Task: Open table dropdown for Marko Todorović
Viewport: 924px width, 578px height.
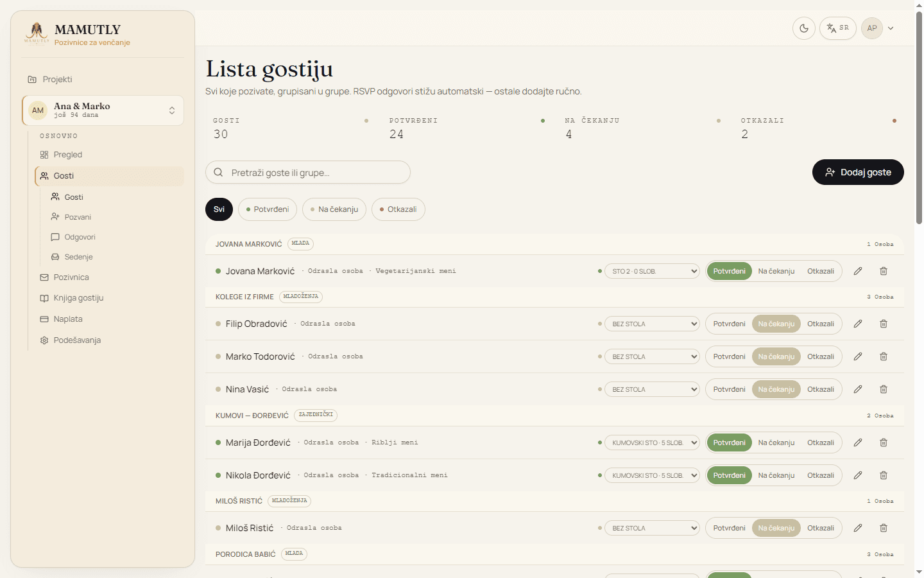Action: (x=652, y=356)
